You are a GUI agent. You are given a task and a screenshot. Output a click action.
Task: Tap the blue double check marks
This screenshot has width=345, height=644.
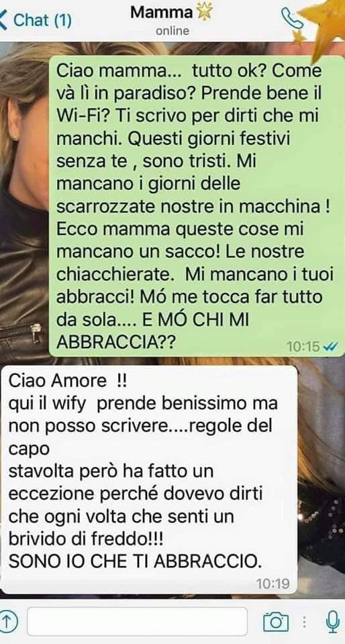click(x=330, y=347)
